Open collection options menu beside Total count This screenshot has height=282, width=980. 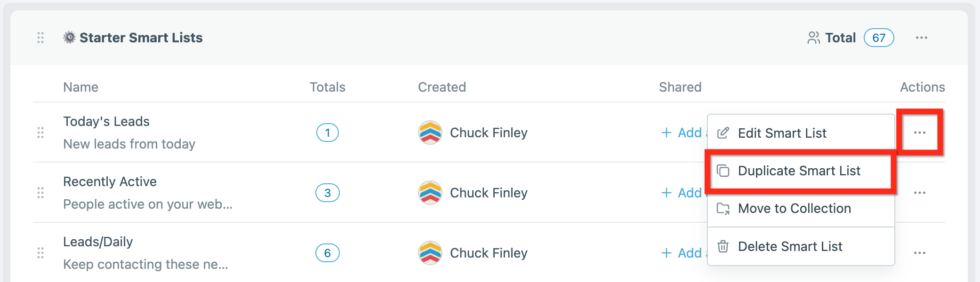click(921, 38)
